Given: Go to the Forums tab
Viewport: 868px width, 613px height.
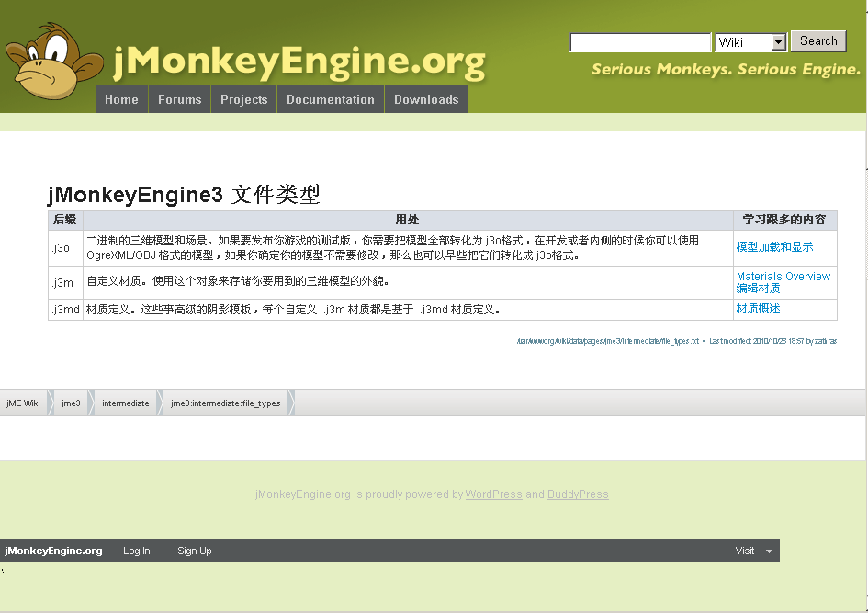Looking at the screenshot, I should point(179,99).
